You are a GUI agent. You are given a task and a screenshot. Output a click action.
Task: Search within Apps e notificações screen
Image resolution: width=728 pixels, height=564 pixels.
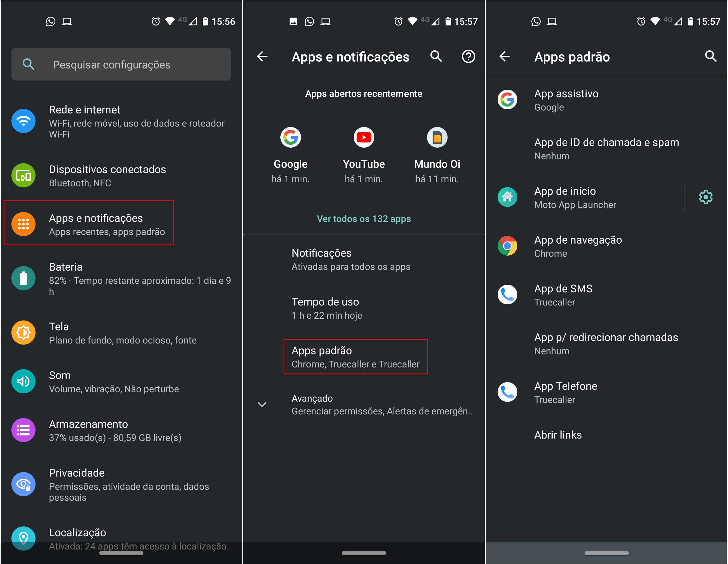click(x=436, y=56)
